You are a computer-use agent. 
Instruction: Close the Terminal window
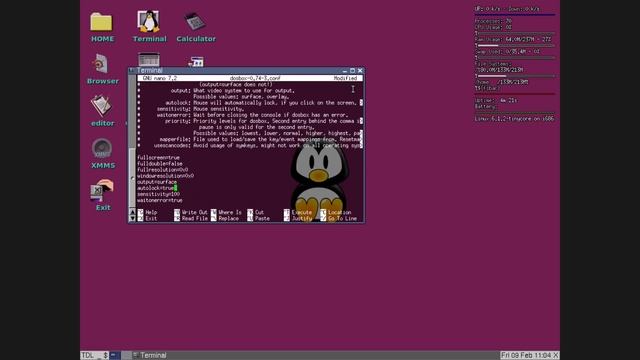(x=360, y=71)
